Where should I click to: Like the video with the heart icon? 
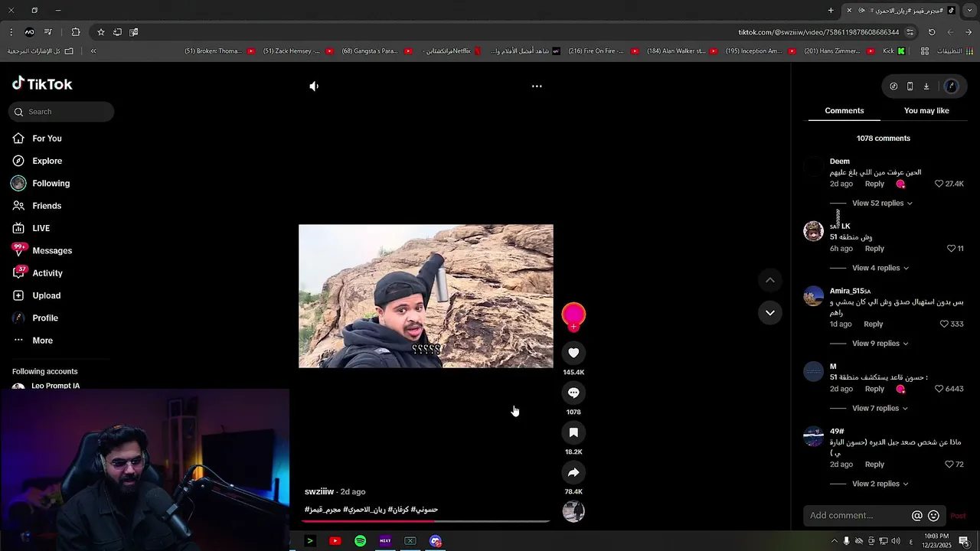pyautogui.click(x=573, y=353)
